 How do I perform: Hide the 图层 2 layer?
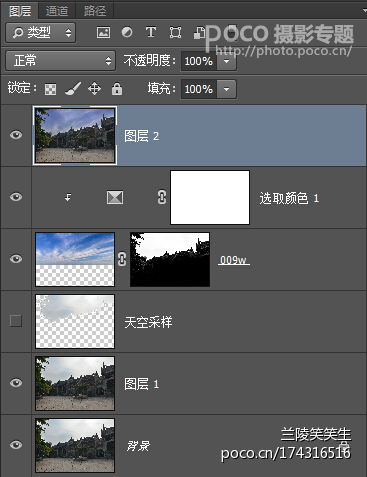(16, 135)
